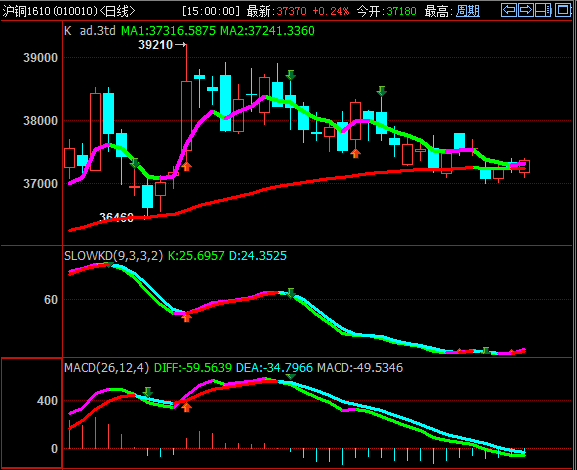Viewport: 577px width, 470px height.
Task: Click the 39000 price axis label
Action: 40,58
